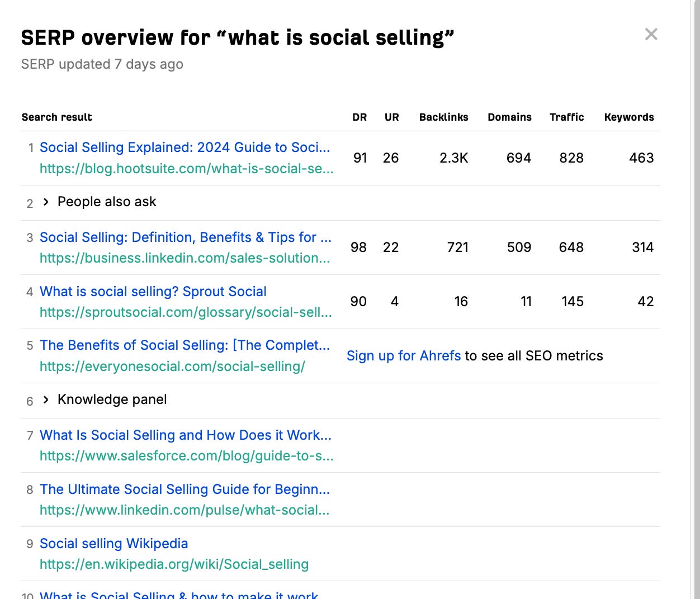Open What Is Social Selling and How Does it Work
Screen dimensions: 700x599
click(x=186, y=435)
